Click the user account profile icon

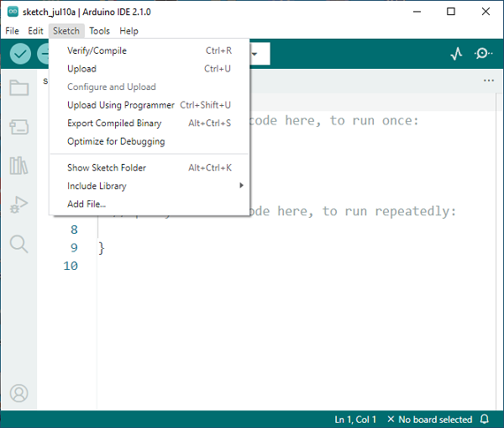pos(19,393)
